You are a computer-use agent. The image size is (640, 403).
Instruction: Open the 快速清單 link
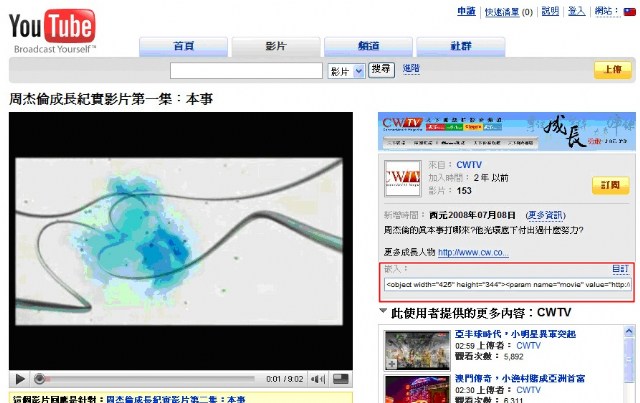(502, 12)
